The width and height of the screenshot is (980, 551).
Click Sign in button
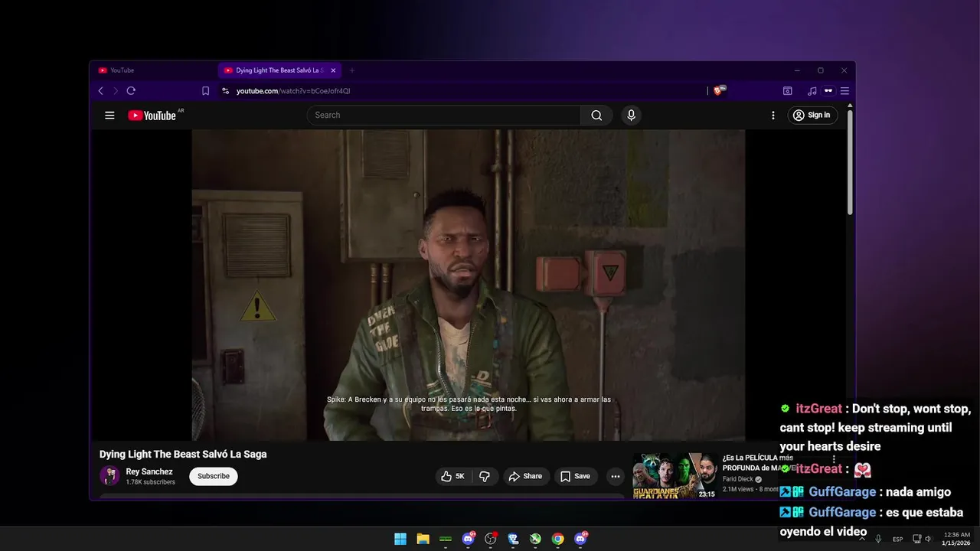coord(812,116)
